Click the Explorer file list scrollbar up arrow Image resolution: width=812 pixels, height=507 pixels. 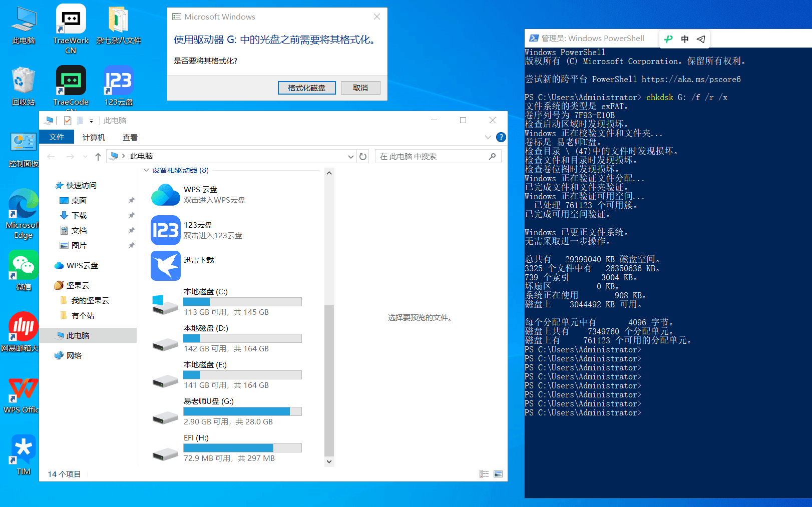[329, 173]
